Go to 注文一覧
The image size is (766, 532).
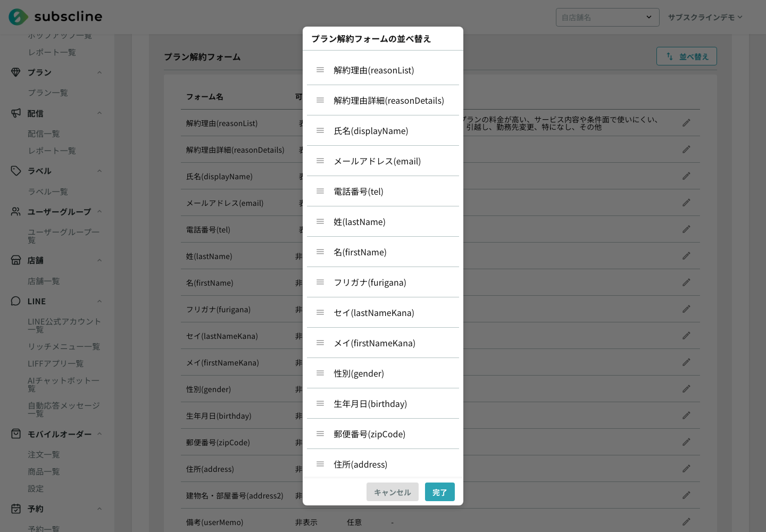click(44, 454)
